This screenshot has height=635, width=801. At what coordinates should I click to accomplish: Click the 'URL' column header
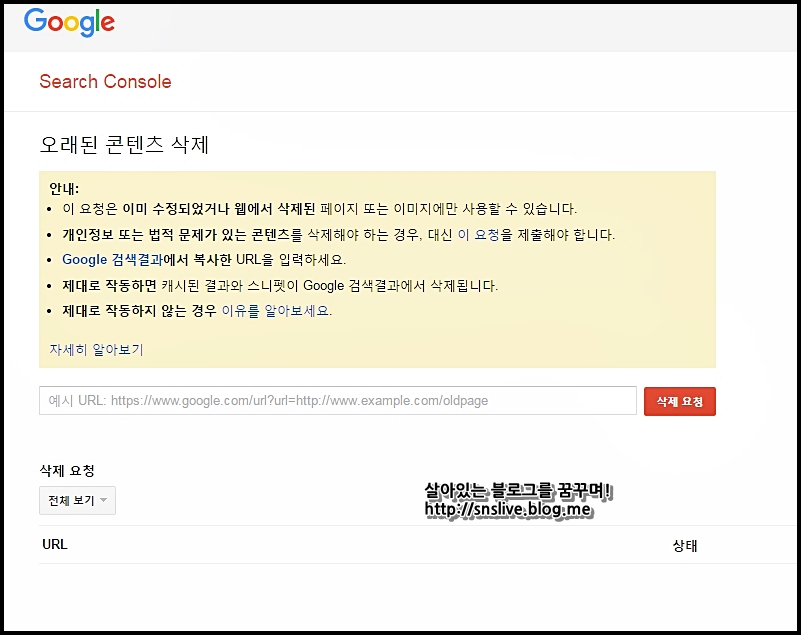pyautogui.click(x=55, y=545)
